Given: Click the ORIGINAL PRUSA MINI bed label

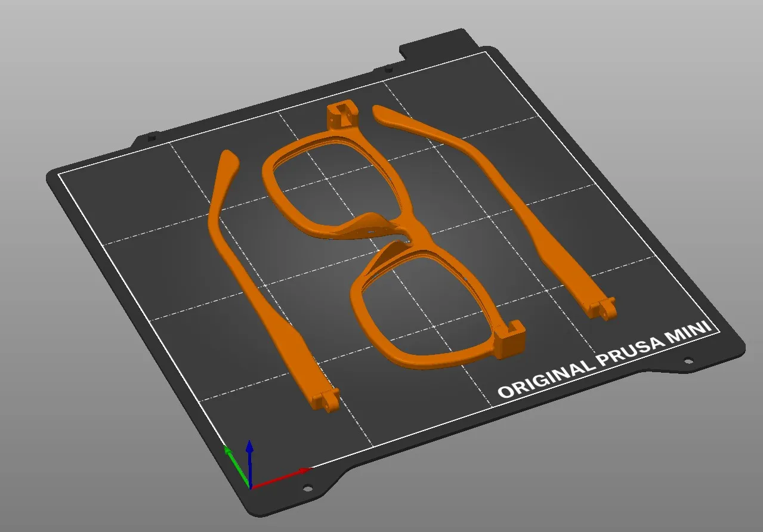Looking at the screenshot, I should [x=606, y=355].
